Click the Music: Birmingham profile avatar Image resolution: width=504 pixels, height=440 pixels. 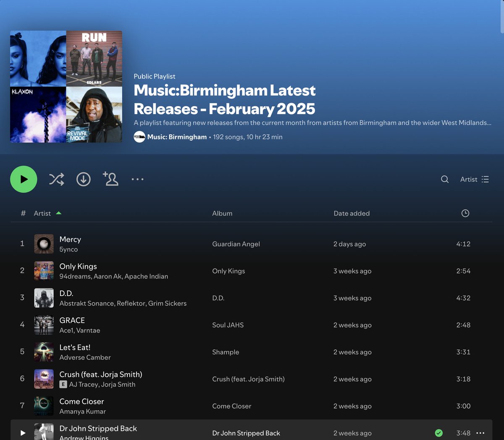point(139,137)
